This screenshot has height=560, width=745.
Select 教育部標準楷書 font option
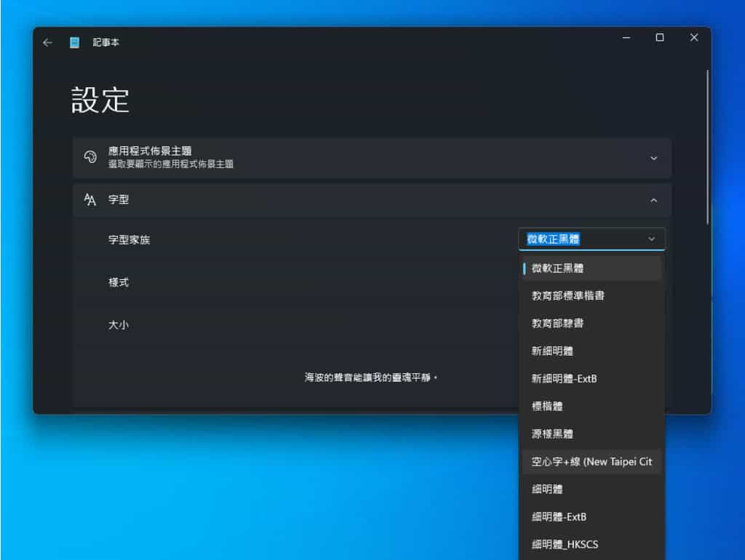(591, 296)
